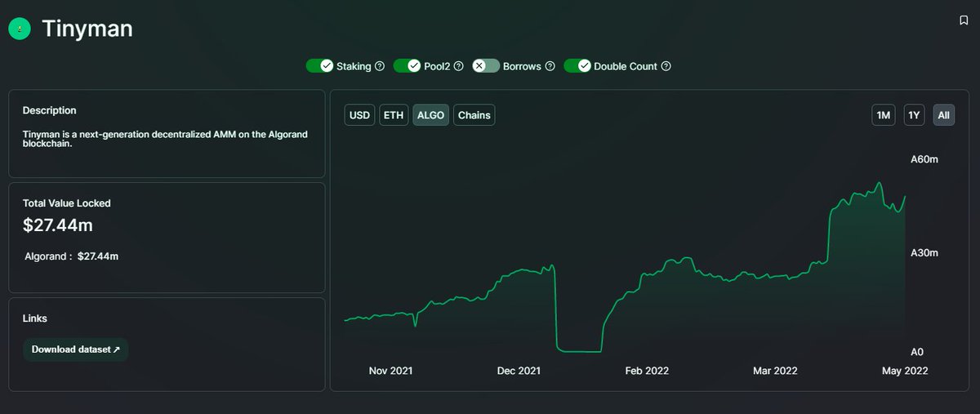Screen dimensions: 980x414
Task: Click the A30m axis label
Action: pyautogui.click(x=924, y=253)
